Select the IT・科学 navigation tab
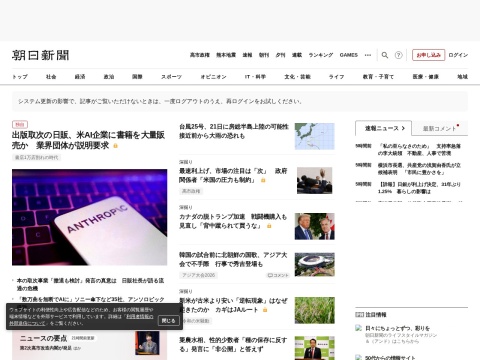Viewport: 480px width, 360px height. click(x=255, y=77)
